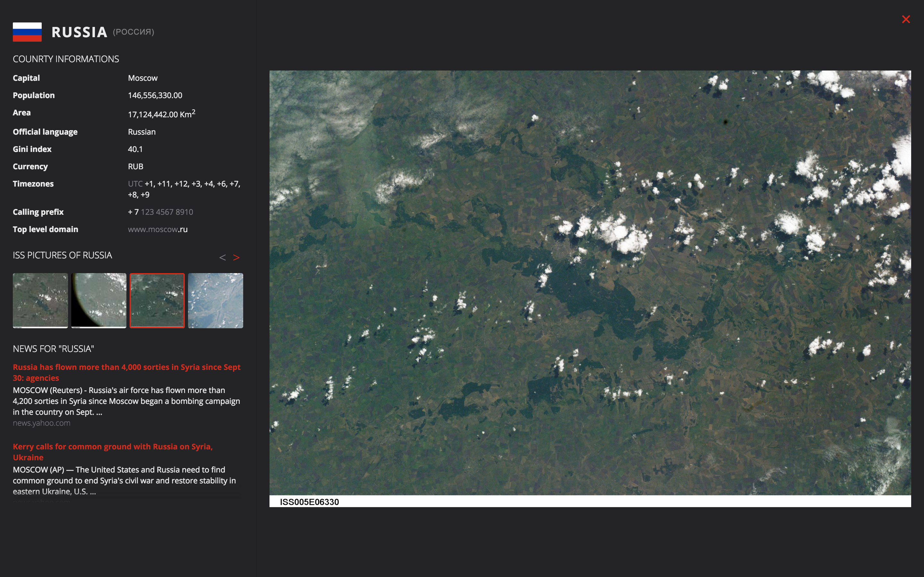
Task: Select the first ISS thumbnail
Action: click(40, 300)
